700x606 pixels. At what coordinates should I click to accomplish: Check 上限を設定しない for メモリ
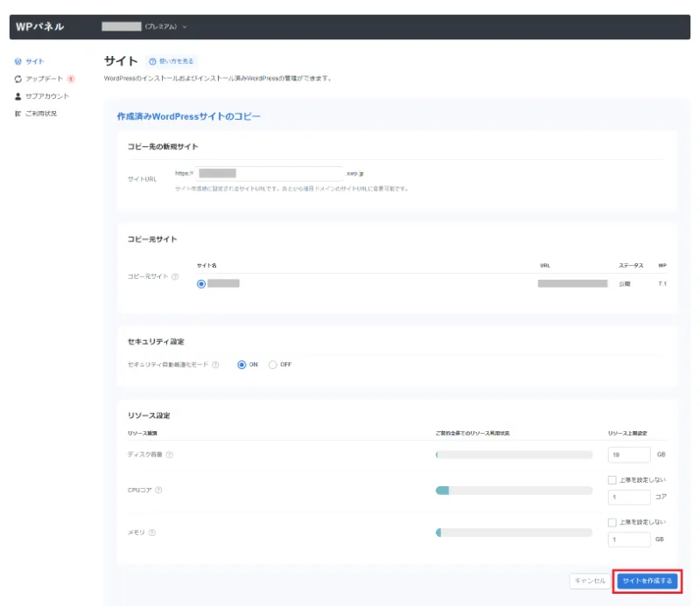click(612, 522)
